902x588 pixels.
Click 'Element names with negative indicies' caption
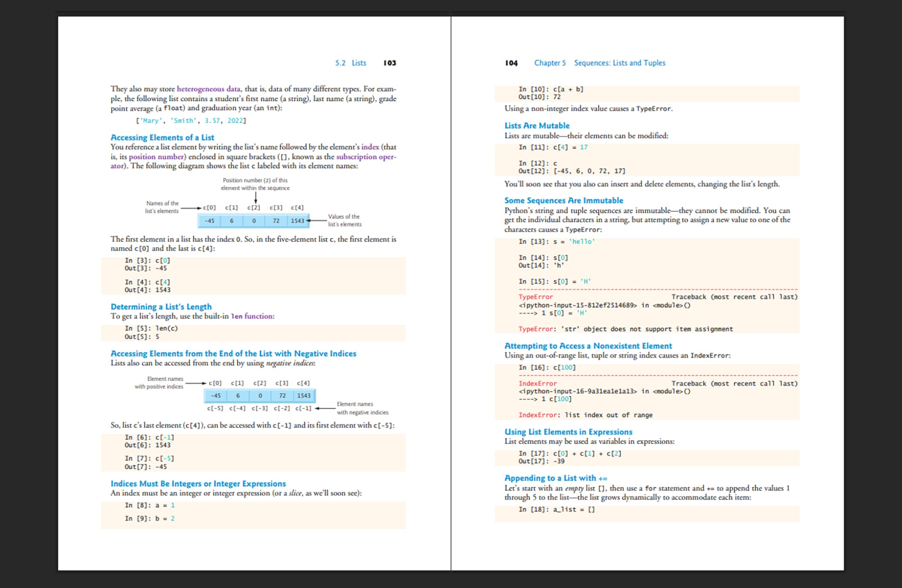(362, 408)
